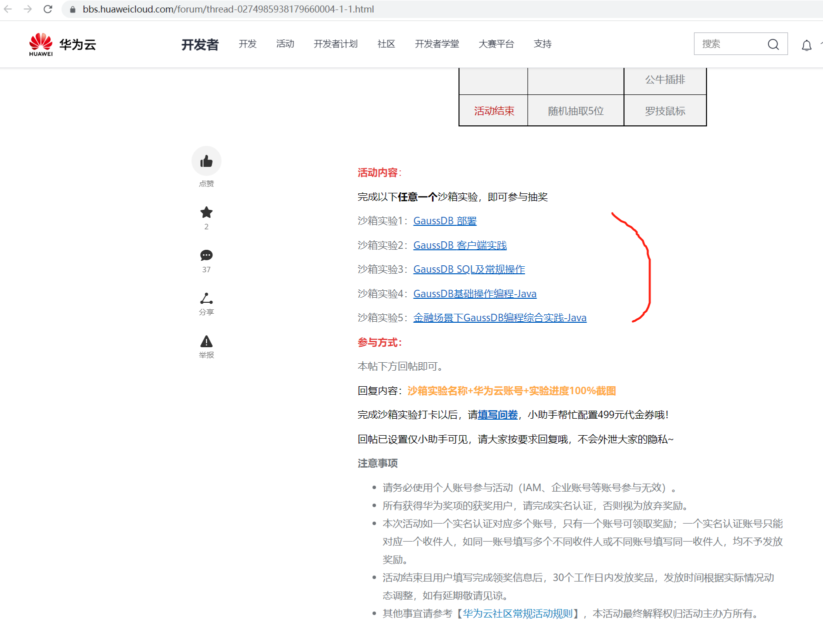Click the 随机抽取5位 table cell

[576, 111]
